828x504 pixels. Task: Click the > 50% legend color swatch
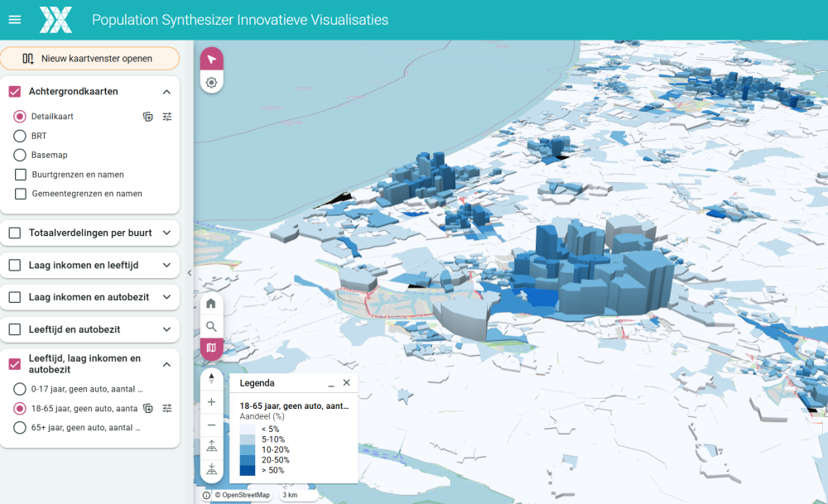(x=247, y=470)
